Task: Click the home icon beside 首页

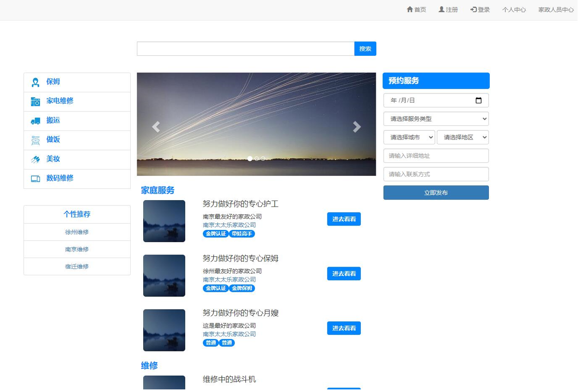Action: pos(412,10)
